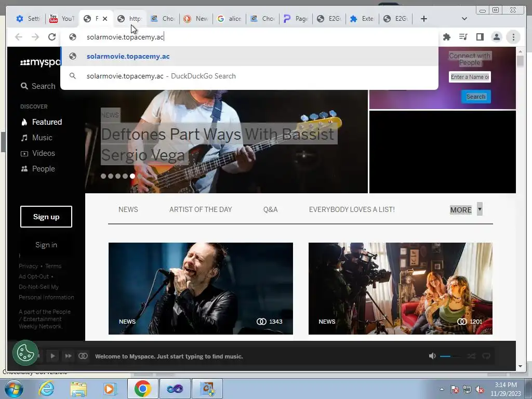Switch to the Page tab with P logo
This screenshot has width=532, height=399.
click(296, 19)
